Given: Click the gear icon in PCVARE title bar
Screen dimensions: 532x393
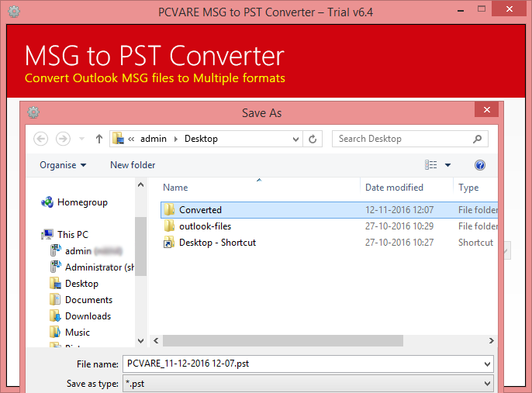Looking at the screenshot, I should tap(14, 12).
